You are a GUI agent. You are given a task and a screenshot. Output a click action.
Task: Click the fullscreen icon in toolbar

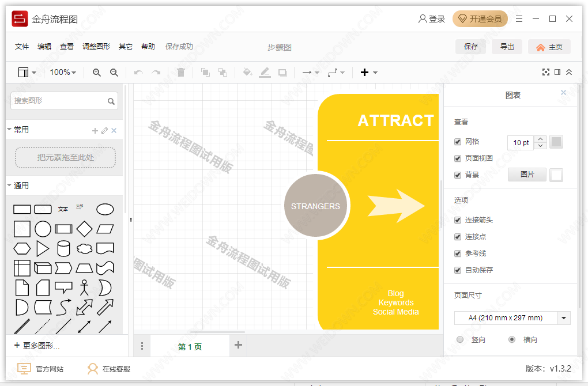coord(546,72)
